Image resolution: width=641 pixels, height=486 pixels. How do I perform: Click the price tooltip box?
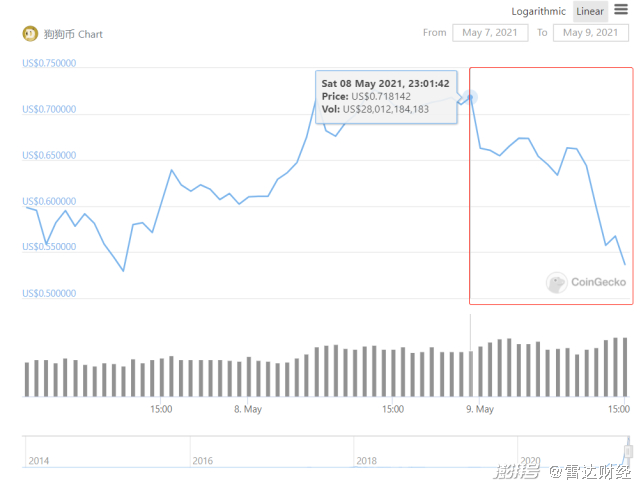[x=386, y=96]
